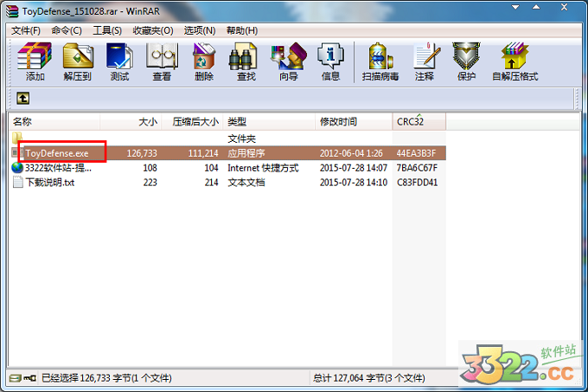Open the 收藏夹(O) menu

click(153, 30)
